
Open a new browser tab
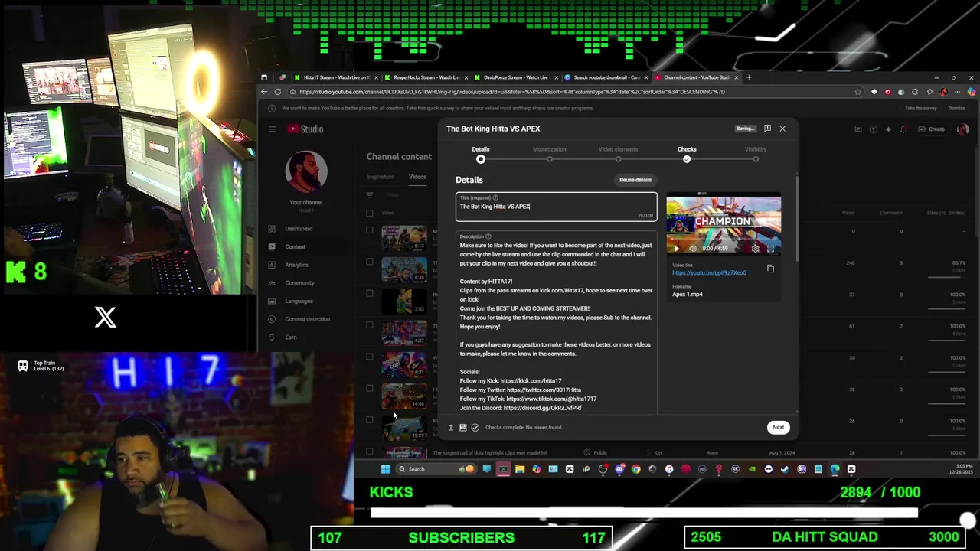point(750,77)
